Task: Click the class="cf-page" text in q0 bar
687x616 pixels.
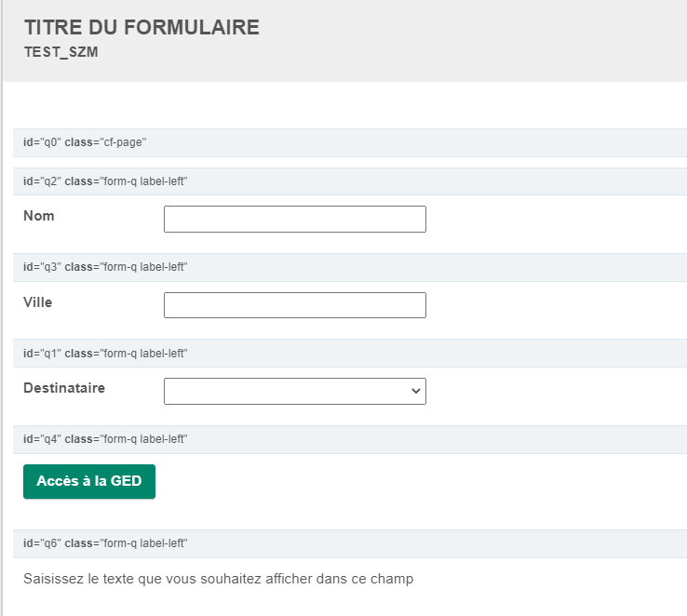Action: [106, 142]
